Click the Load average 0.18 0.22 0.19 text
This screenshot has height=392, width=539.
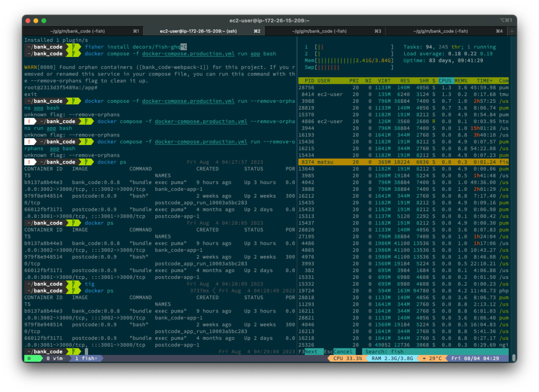(448, 54)
